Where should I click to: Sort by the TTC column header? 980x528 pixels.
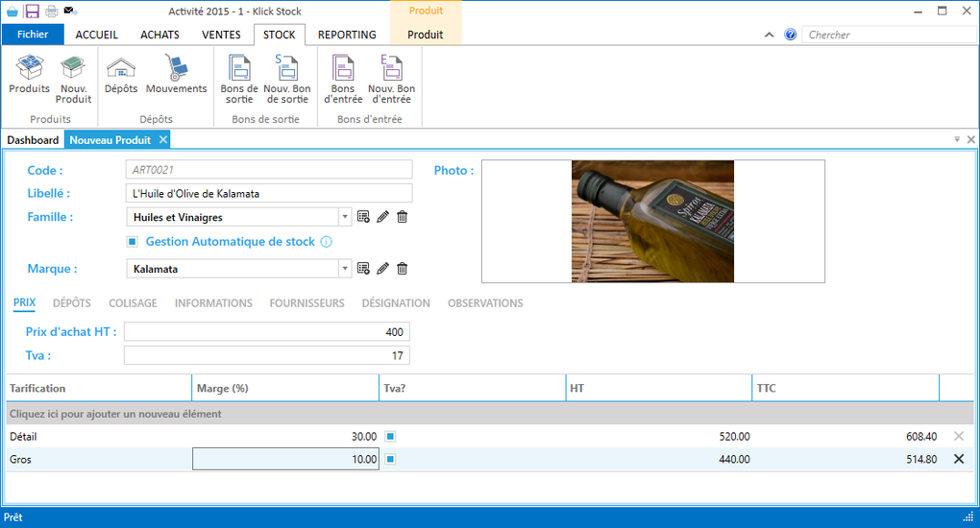(x=845, y=388)
